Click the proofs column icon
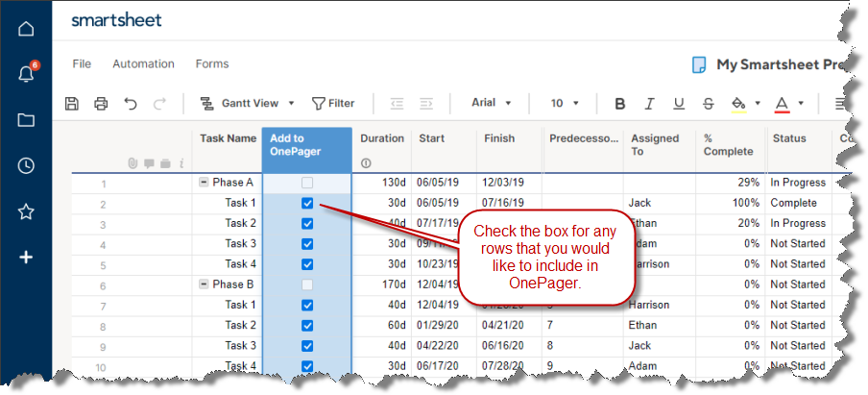The height and width of the screenshot is (395, 868). (165, 163)
